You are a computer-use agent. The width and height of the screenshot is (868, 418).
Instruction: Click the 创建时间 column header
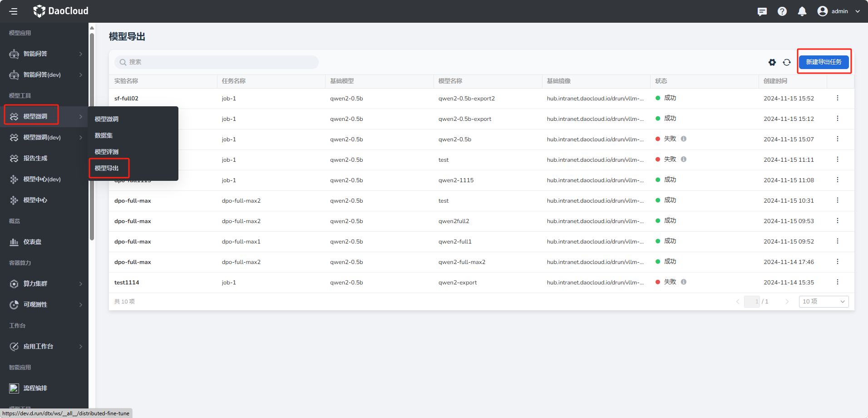click(775, 81)
